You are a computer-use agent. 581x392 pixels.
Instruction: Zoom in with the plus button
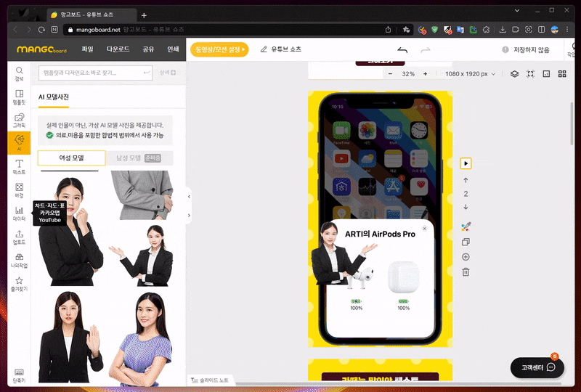(x=425, y=74)
